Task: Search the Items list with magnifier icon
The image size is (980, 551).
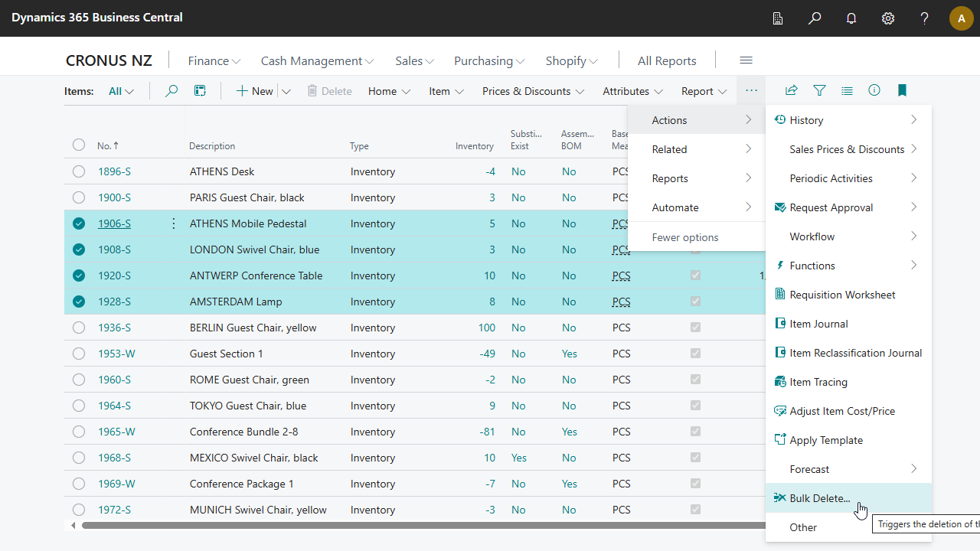Action: click(171, 91)
